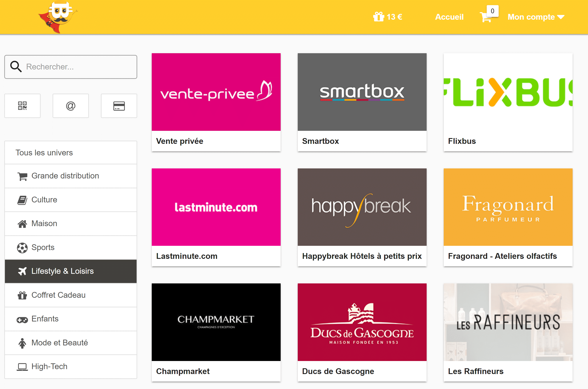The image size is (588, 389).
Task: Click the Vente privée title link
Action: click(180, 141)
